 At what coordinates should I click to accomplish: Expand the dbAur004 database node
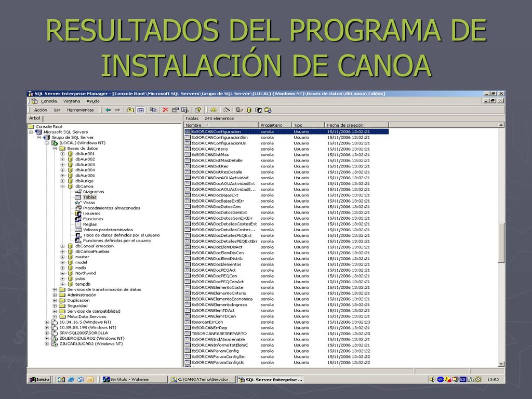pyautogui.click(x=62, y=170)
